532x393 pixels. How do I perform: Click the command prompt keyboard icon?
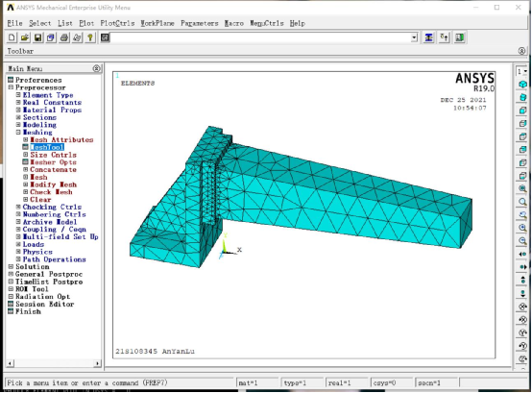pos(106,37)
